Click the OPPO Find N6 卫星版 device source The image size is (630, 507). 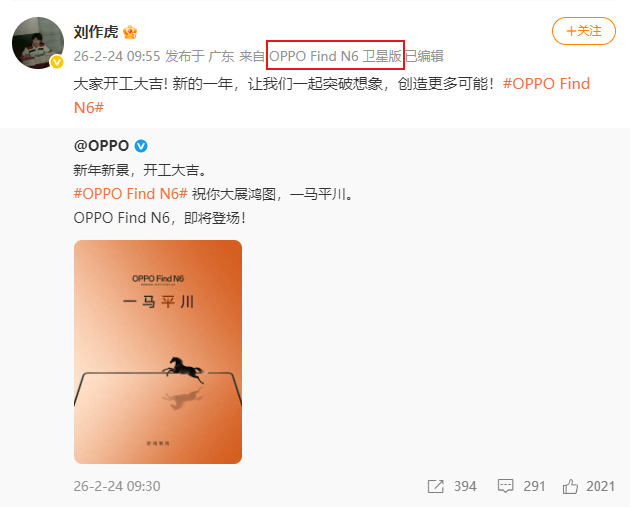[x=335, y=56]
